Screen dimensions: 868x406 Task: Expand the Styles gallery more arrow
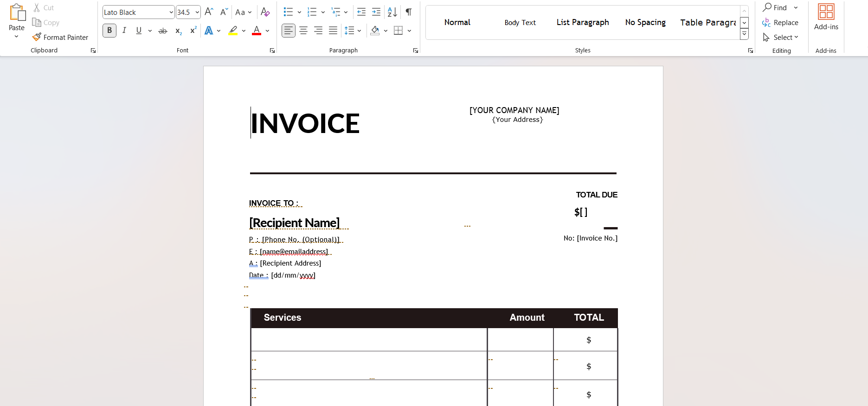coord(744,34)
